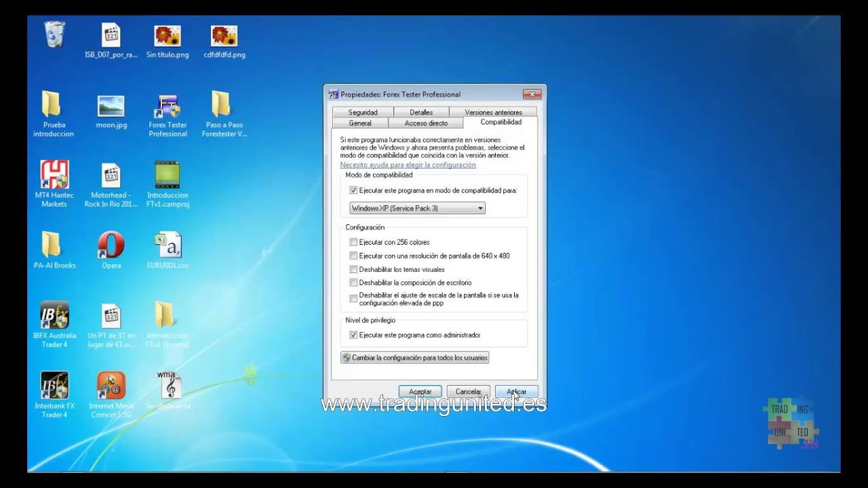Select the Opera browser shortcut icon
The height and width of the screenshot is (488, 868).
(111, 245)
